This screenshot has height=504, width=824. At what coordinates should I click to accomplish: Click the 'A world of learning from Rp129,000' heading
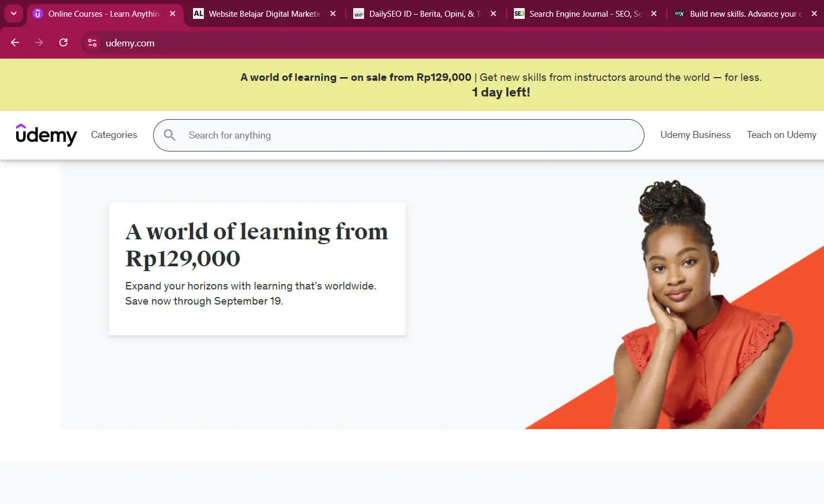pos(257,245)
